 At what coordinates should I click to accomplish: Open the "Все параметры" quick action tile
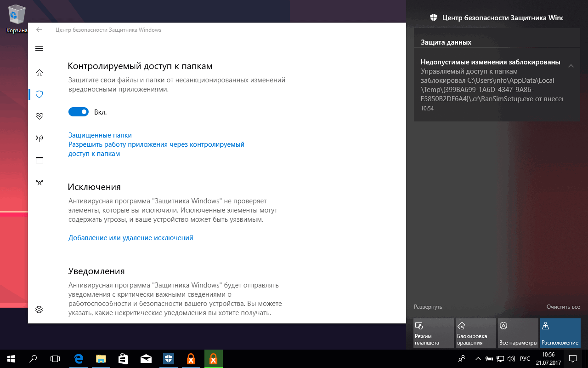coord(518,333)
